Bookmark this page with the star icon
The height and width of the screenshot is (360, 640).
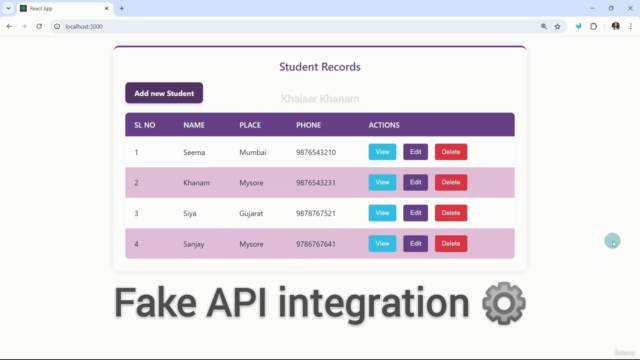tap(558, 27)
